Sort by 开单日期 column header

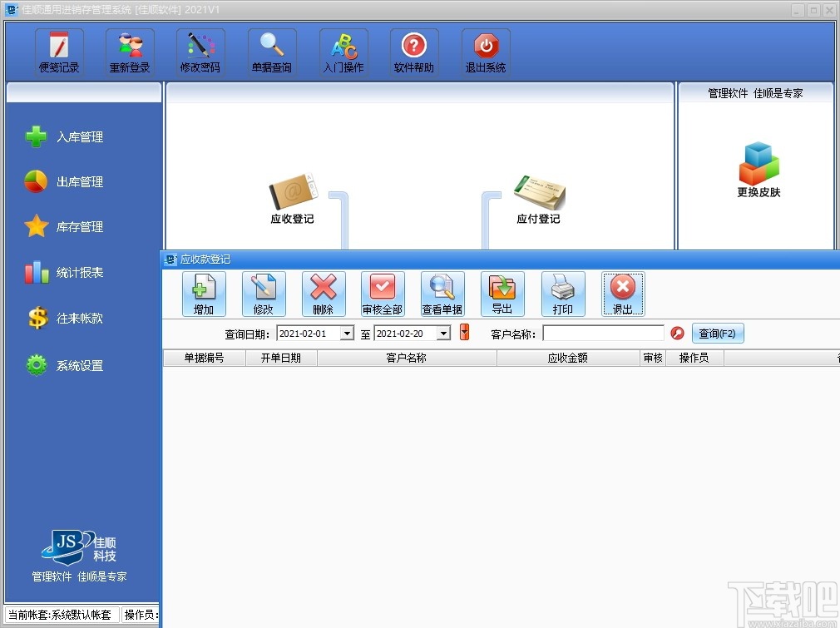281,358
